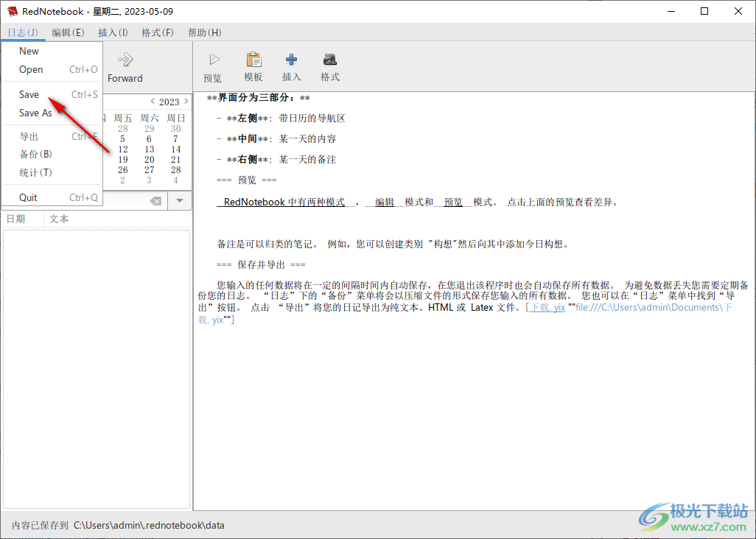Select calendar day 28 in the last full row
This screenshot has height=539, width=756.
(176, 169)
